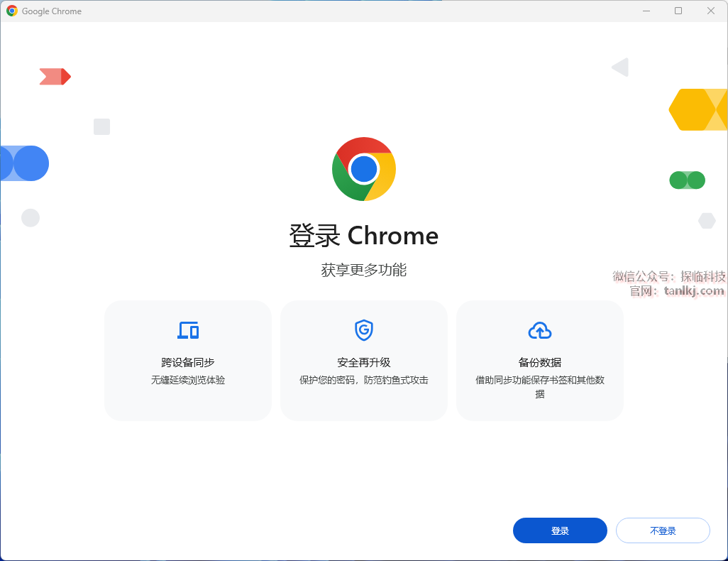
Task: Select the 备份数据 card title
Action: tap(540, 363)
